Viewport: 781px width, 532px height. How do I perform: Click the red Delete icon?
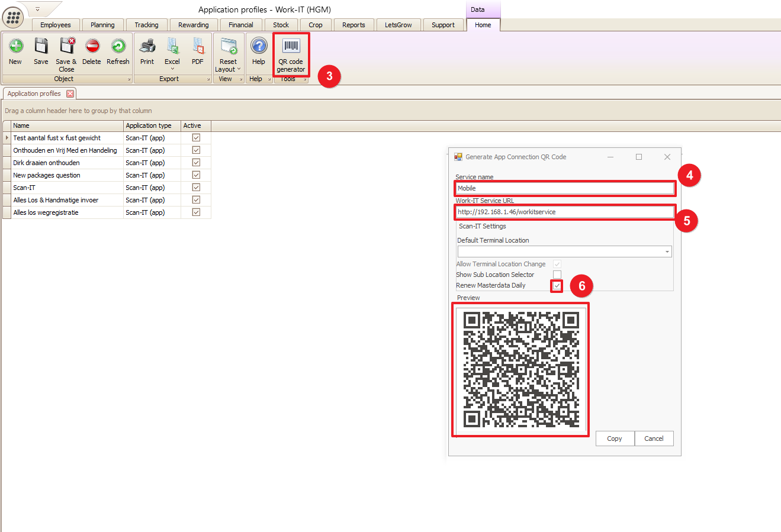coord(92,46)
